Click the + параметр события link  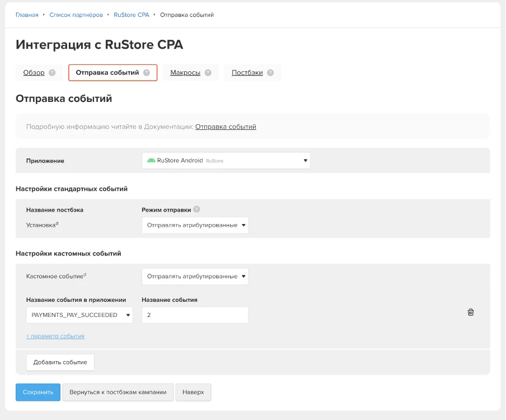pos(55,336)
